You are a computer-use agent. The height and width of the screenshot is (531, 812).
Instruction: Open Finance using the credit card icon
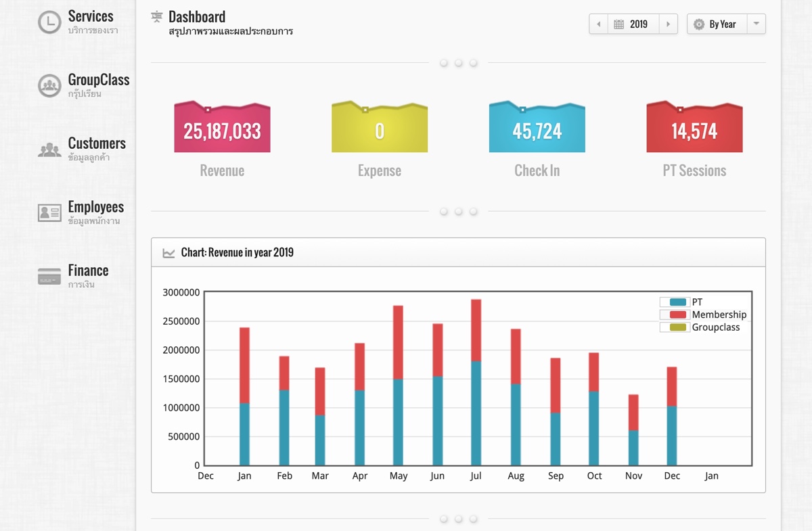[49, 277]
